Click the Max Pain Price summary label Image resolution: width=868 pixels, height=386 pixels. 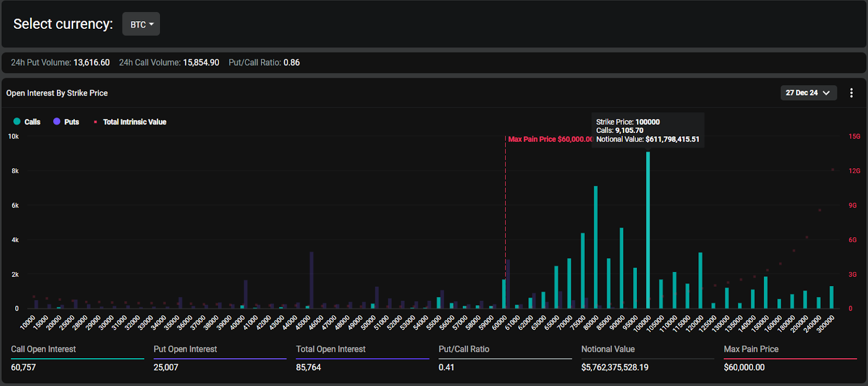[751, 349]
